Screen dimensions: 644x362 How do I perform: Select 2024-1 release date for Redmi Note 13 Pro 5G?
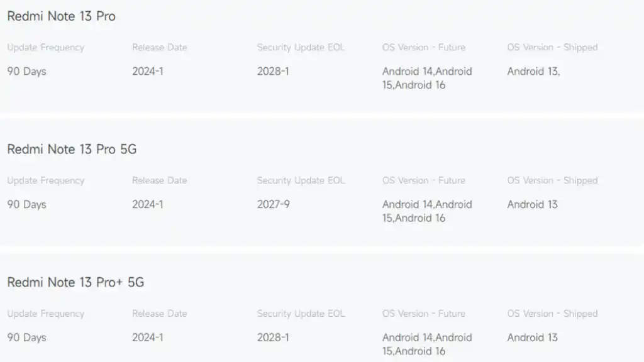(x=147, y=204)
